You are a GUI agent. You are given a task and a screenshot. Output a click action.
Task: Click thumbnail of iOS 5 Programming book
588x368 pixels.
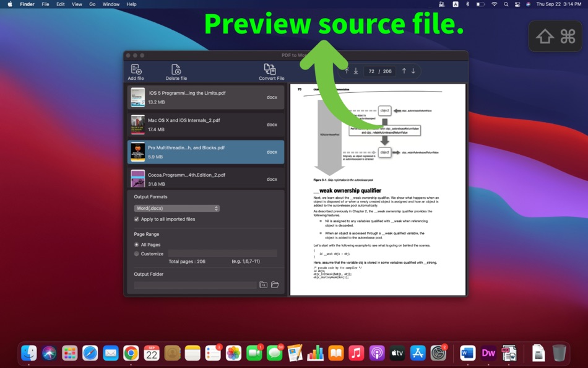137,97
